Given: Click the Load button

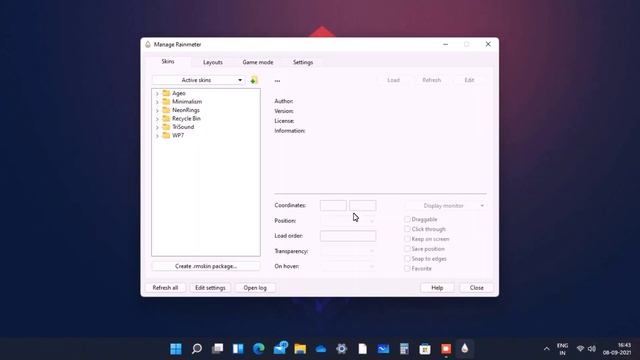Looking at the screenshot, I should pyautogui.click(x=393, y=80).
